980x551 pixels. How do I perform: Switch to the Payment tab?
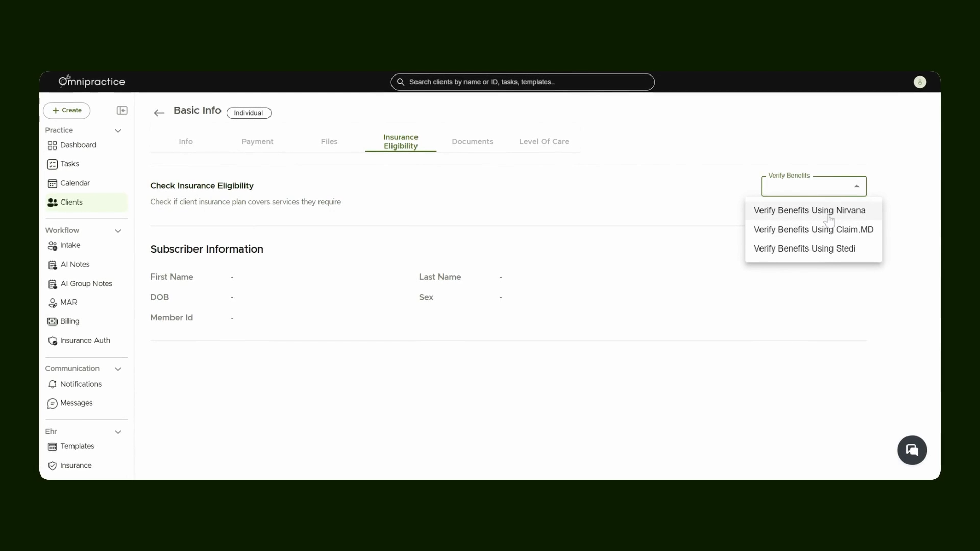pyautogui.click(x=257, y=142)
